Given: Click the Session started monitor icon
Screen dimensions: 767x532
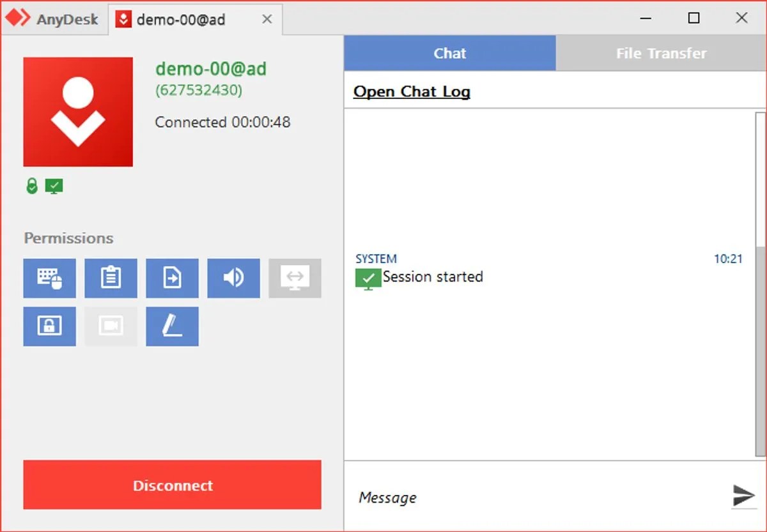Looking at the screenshot, I should point(368,279).
